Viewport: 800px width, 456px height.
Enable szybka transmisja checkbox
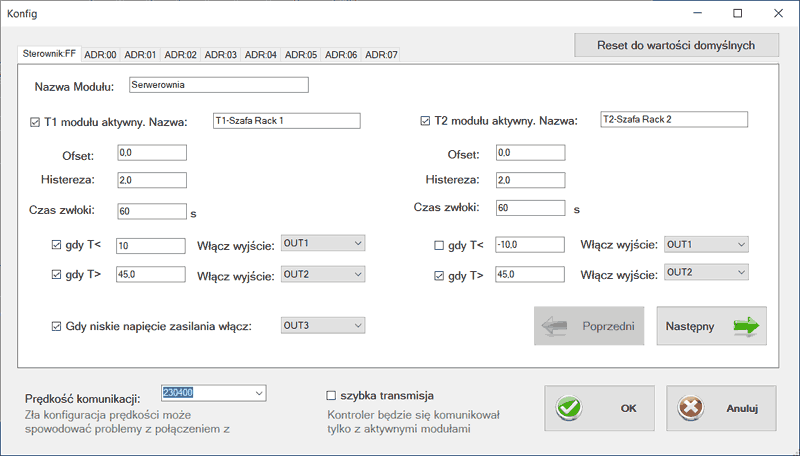coord(332,395)
